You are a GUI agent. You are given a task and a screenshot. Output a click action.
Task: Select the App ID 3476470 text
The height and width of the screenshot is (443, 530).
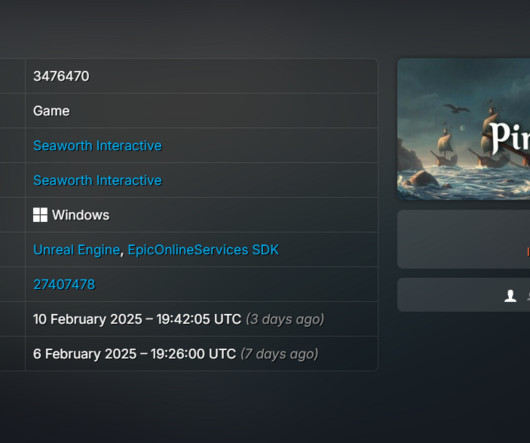(61, 76)
